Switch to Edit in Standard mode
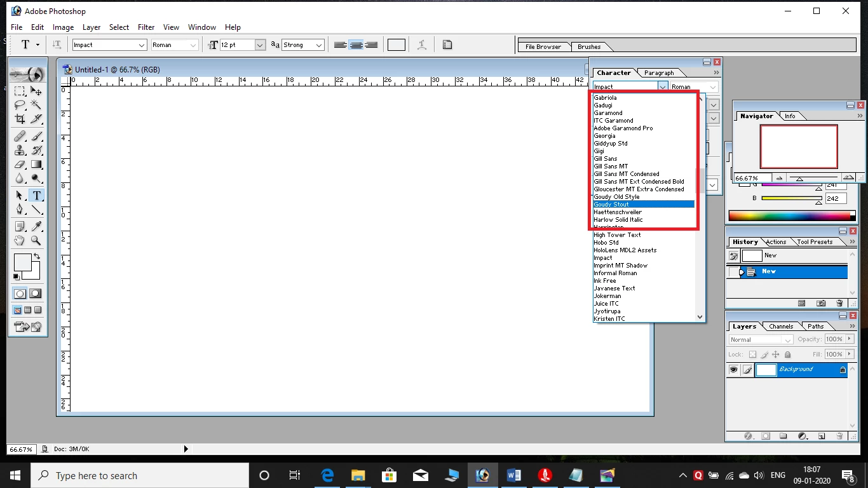Screen dimensions: 868x488 (20, 294)
